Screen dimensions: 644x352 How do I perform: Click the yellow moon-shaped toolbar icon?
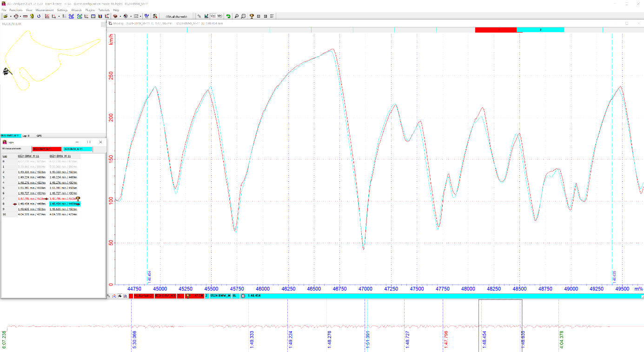[32, 16]
